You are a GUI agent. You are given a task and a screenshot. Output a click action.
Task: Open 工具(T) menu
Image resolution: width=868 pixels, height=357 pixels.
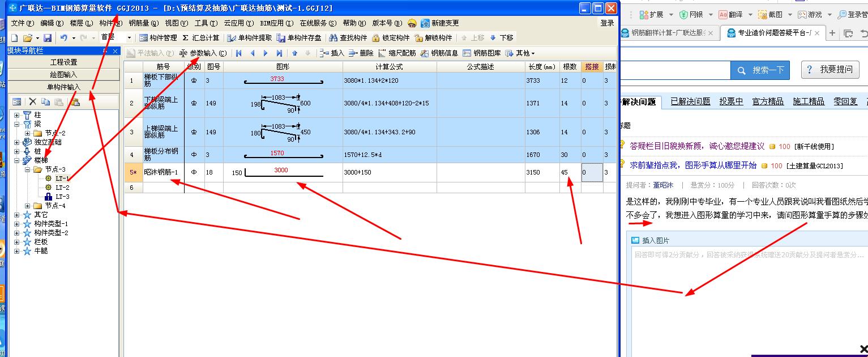point(206,23)
